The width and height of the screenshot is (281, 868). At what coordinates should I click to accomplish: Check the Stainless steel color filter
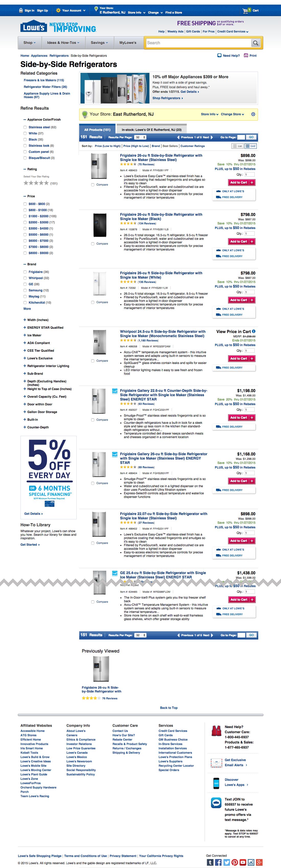[x=25, y=127]
